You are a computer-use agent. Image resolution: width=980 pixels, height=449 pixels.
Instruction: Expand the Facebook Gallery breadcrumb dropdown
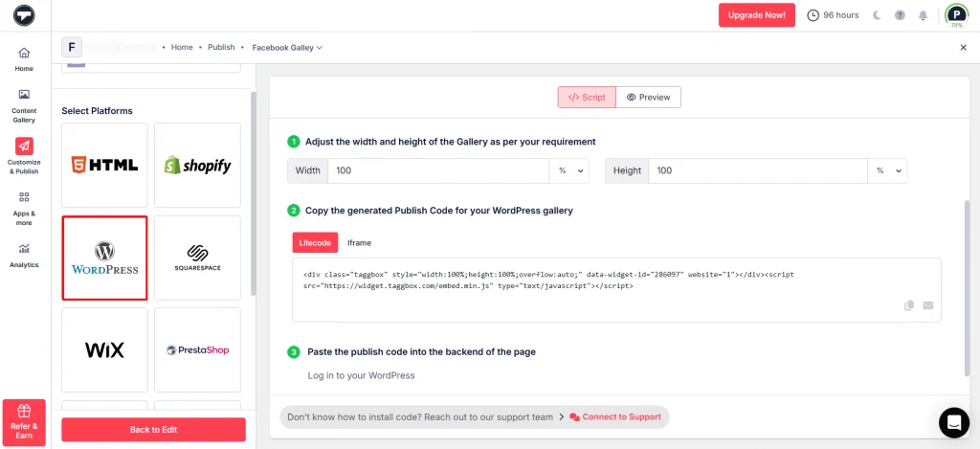pyautogui.click(x=287, y=47)
